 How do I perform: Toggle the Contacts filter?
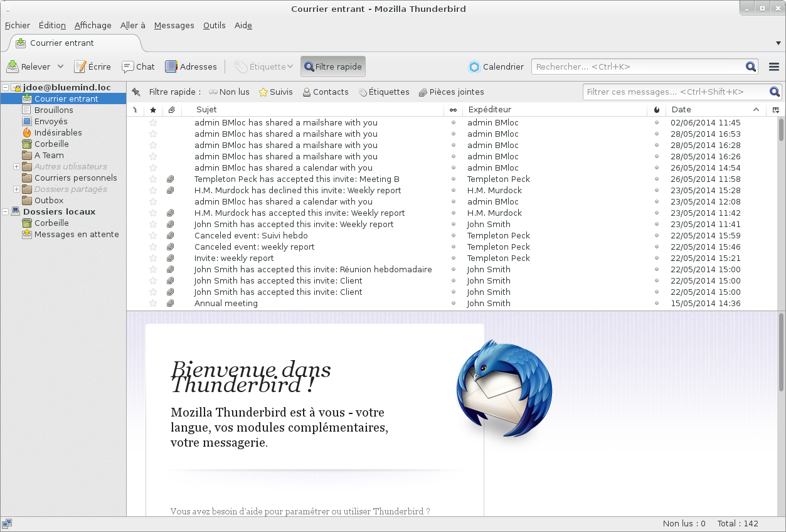point(326,92)
